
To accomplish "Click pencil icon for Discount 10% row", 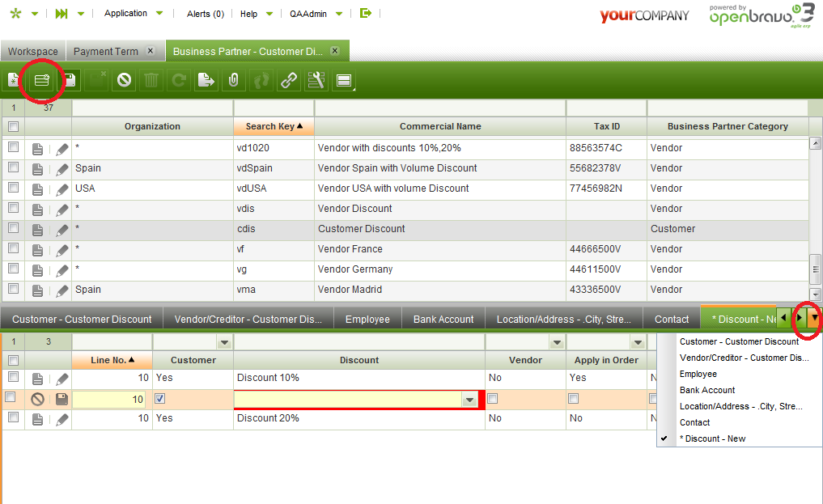I will [62, 379].
